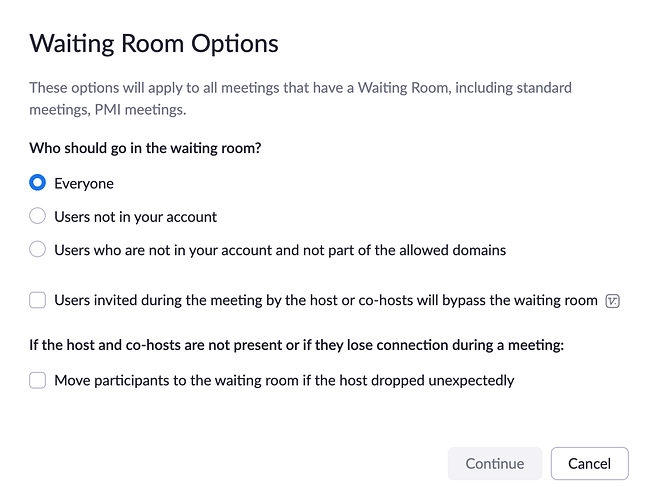Enable invited users bypass waiting room checkbox
Screen dimensions: 658x500
[38, 299]
